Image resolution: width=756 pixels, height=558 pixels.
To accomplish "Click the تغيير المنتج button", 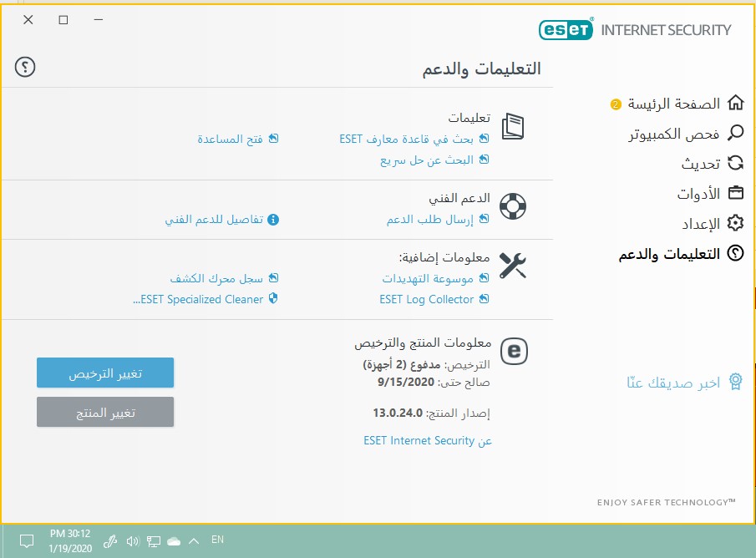I will (x=105, y=412).
